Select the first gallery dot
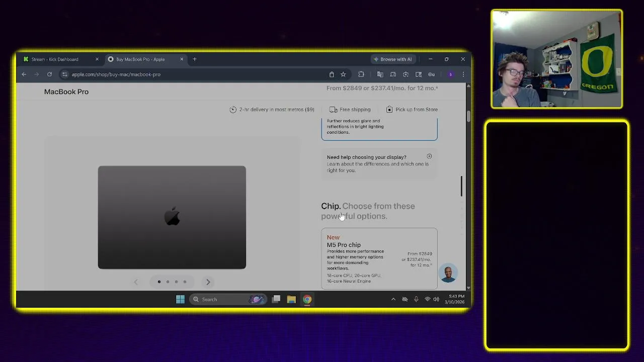The width and height of the screenshot is (644, 362). [159, 282]
